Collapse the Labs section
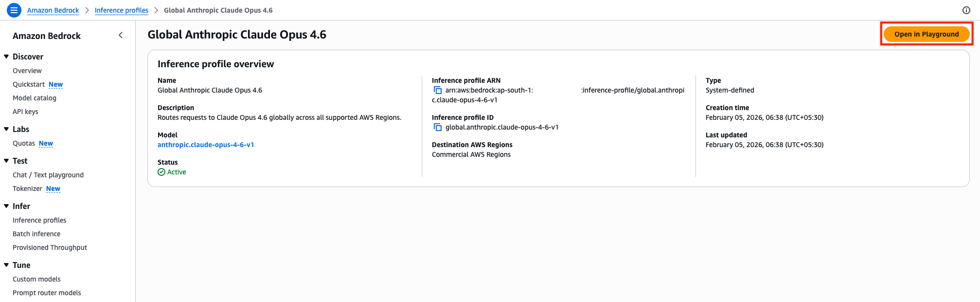 point(6,129)
